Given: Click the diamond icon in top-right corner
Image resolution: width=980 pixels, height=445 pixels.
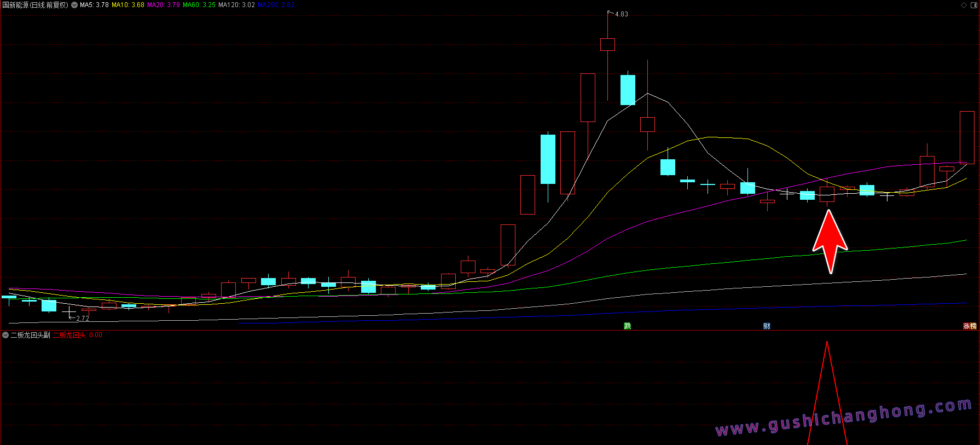Looking at the screenshot, I should [964, 5].
